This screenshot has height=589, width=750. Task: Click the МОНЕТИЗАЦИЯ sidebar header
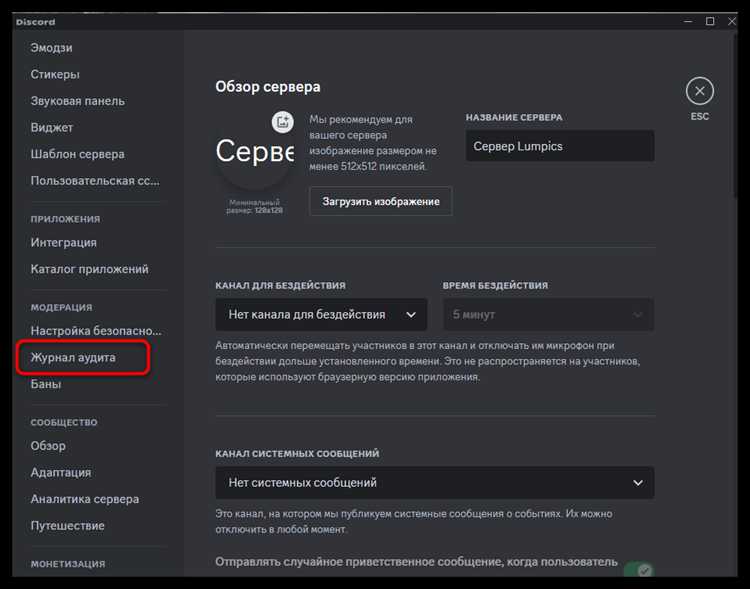pyautogui.click(x=68, y=564)
